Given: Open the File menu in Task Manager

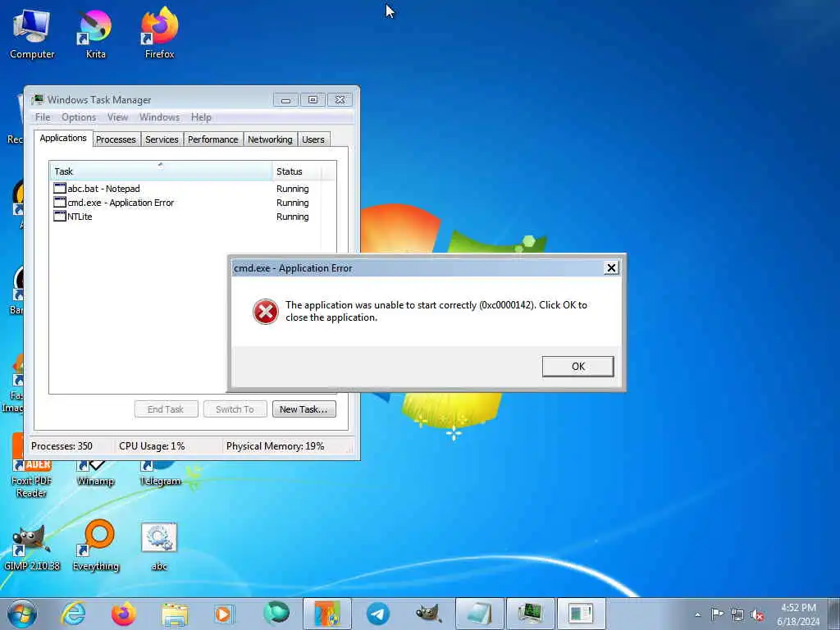Looking at the screenshot, I should tap(43, 116).
